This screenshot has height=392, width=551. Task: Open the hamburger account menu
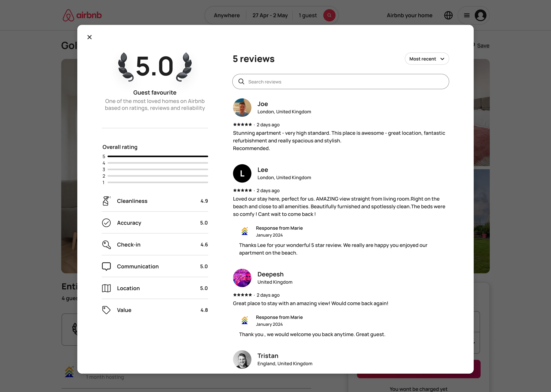point(467,15)
